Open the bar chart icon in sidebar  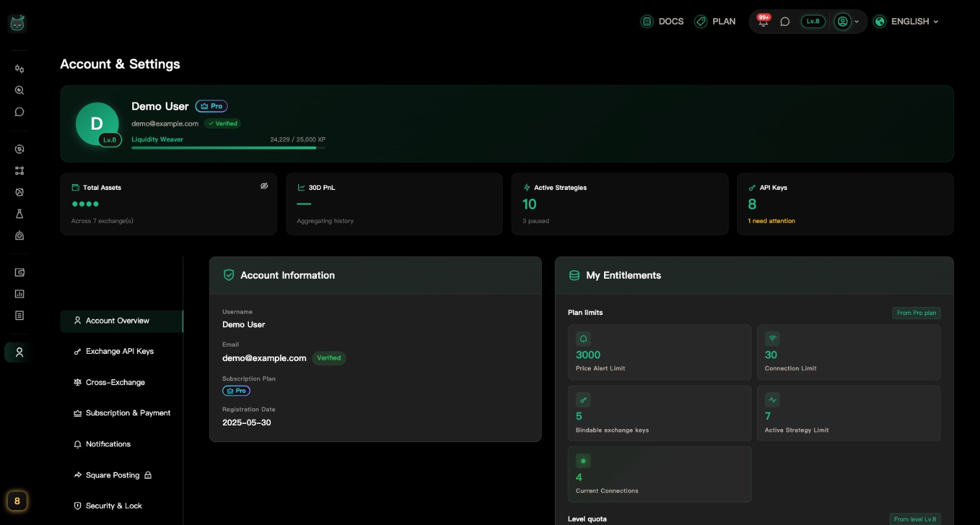coord(19,294)
